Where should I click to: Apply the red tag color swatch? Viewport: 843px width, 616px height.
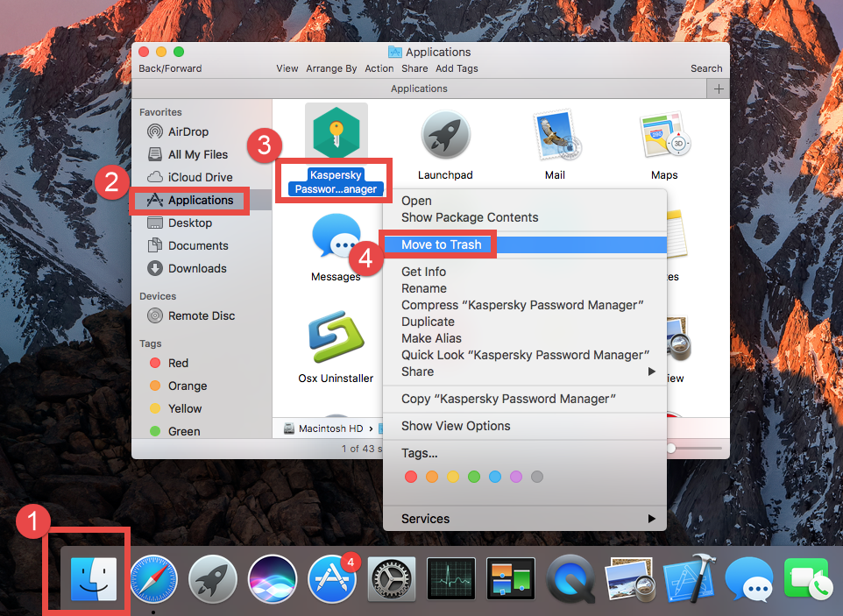click(410, 477)
